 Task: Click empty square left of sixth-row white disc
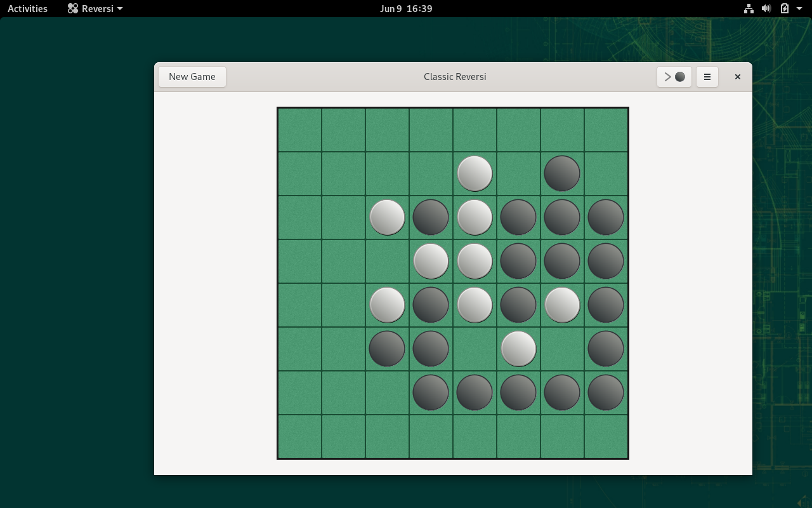[x=475, y=349]
